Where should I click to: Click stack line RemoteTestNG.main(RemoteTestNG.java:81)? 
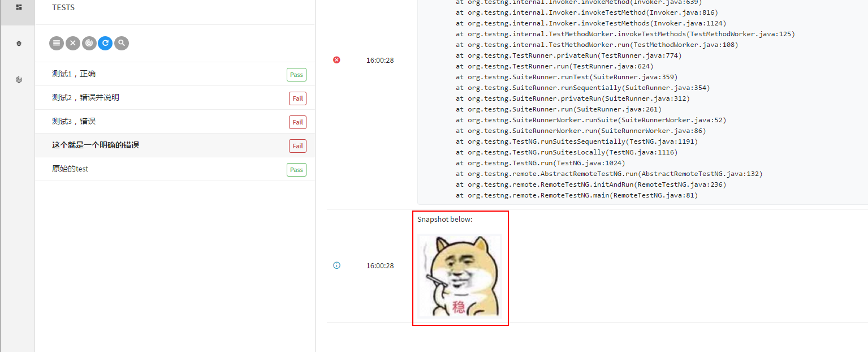click(577, 195)
